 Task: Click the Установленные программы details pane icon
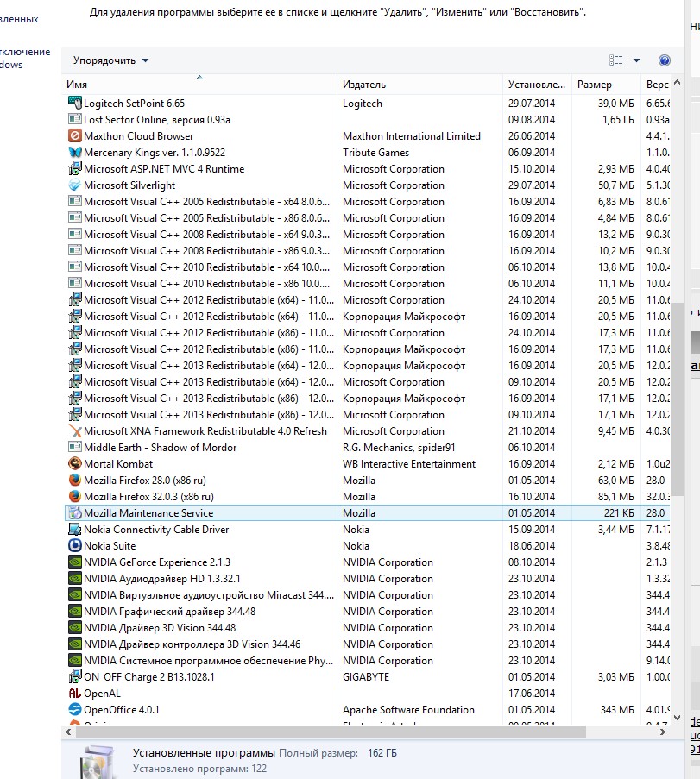(x=97, y=762)
